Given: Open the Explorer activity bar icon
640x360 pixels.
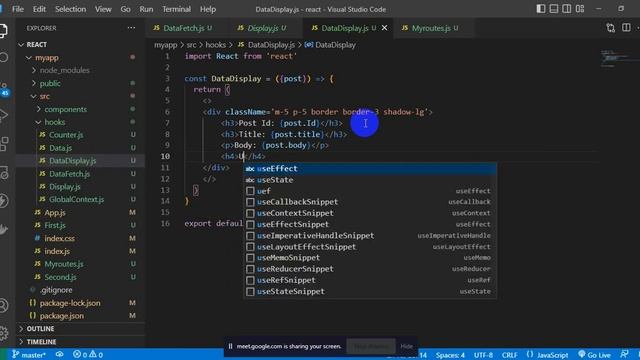Looking at the screenshot, I should coord(3,31).
